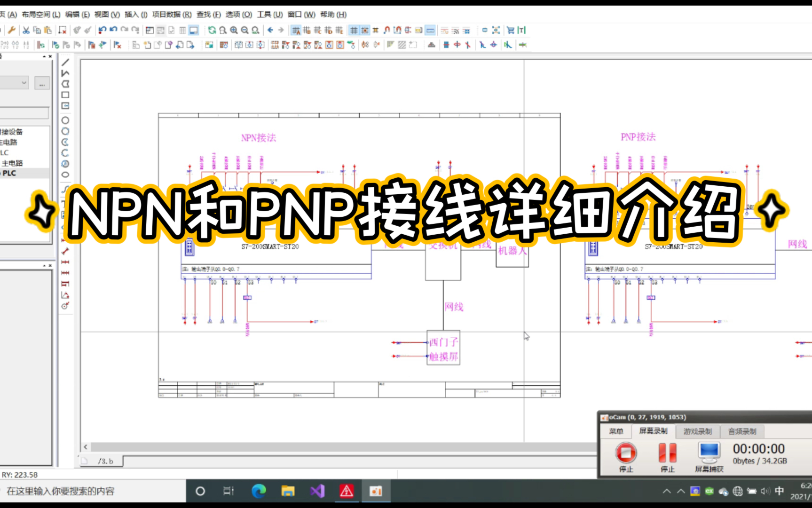Pause the oCam screen recording
The image size is (812, 508).
tap(668, 453)
